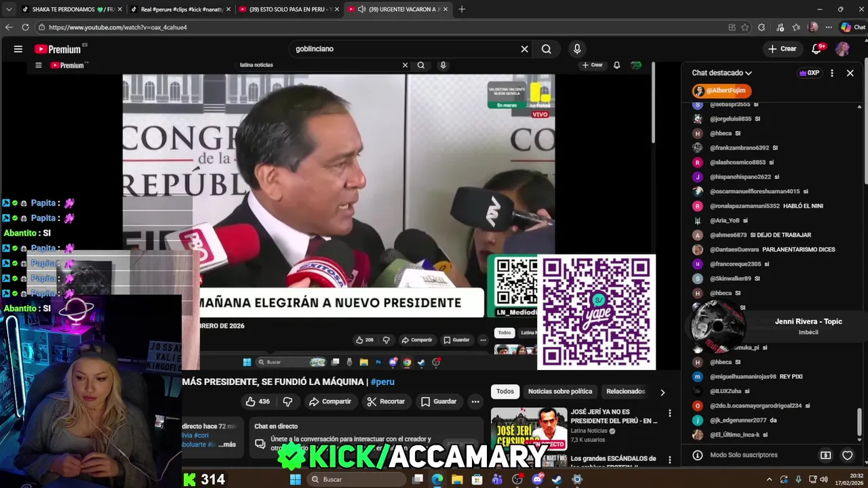This screenshot has height=488, width=868.
Task: Select the 'Relacionados' filter chip
Action: [x=625, y=391]
